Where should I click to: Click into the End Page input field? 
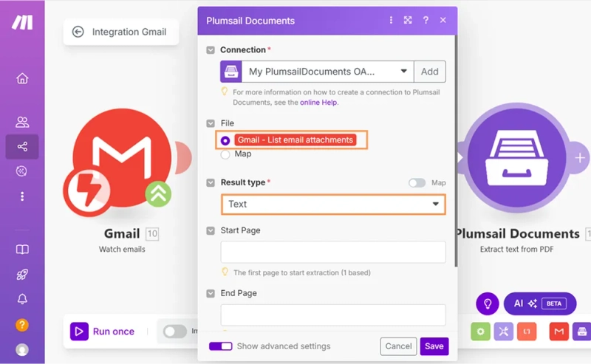tap(333, 315)
